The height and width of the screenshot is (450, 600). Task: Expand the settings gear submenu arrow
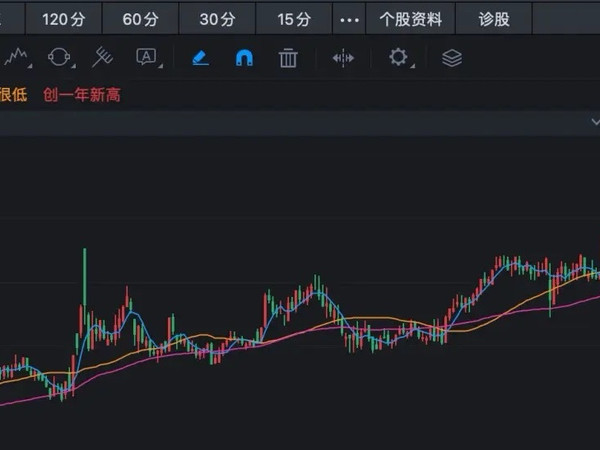412,66
